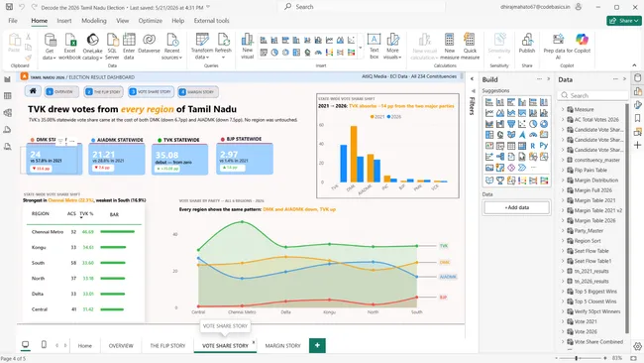
Task: Search in the Data pane
Action: pos(593,95)
